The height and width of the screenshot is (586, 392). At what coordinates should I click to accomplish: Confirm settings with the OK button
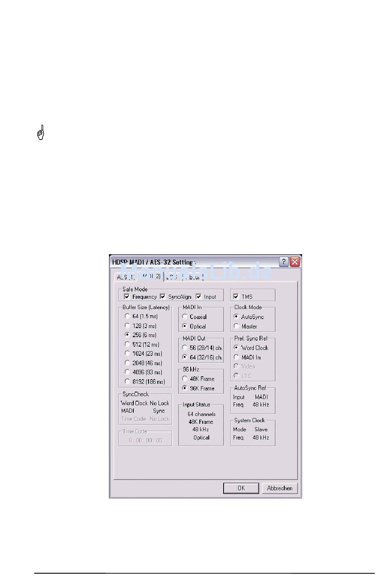pyautogui.click(x=241, y=488)
